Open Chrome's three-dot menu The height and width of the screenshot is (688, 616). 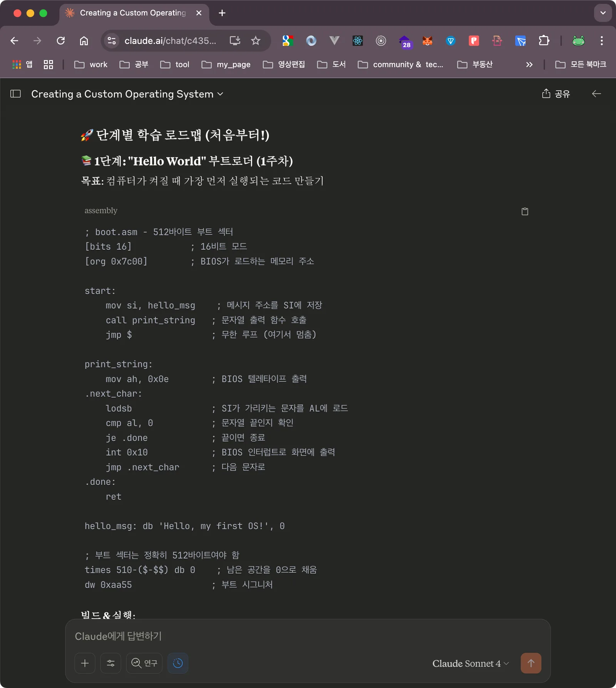coord(602,40)
